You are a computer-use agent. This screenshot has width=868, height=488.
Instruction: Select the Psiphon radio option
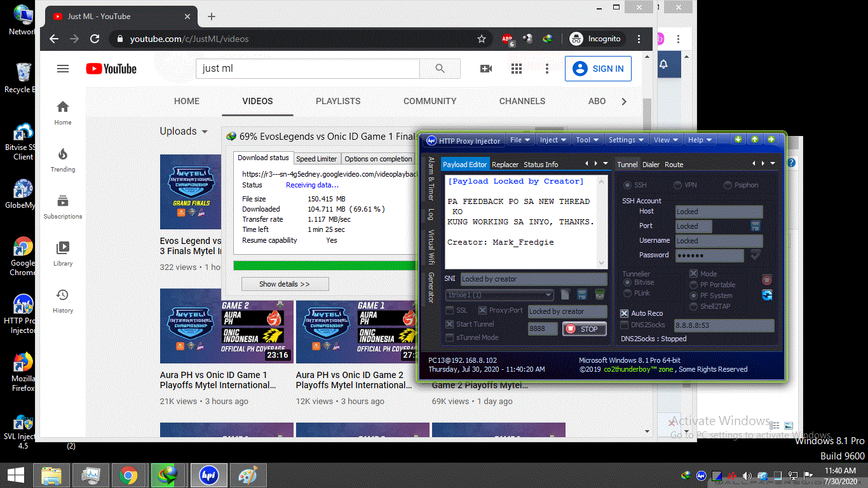click(728, 185)
